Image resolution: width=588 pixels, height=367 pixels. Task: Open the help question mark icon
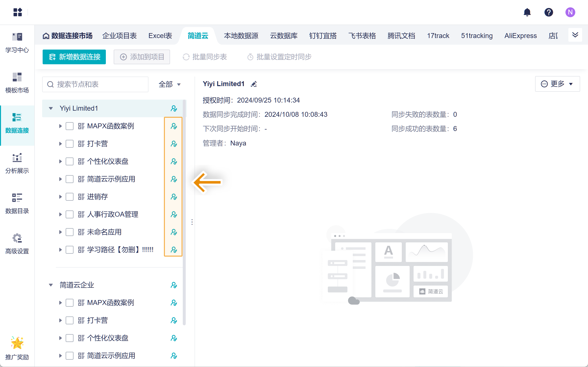click(x=549, y=12)
